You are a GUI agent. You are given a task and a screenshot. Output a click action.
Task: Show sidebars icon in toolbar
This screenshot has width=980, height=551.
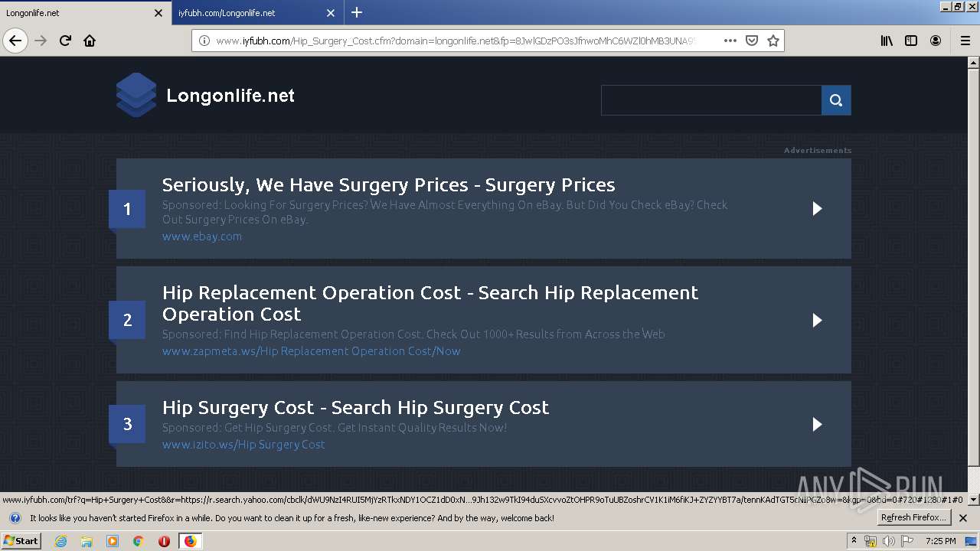tap(911, 41)
